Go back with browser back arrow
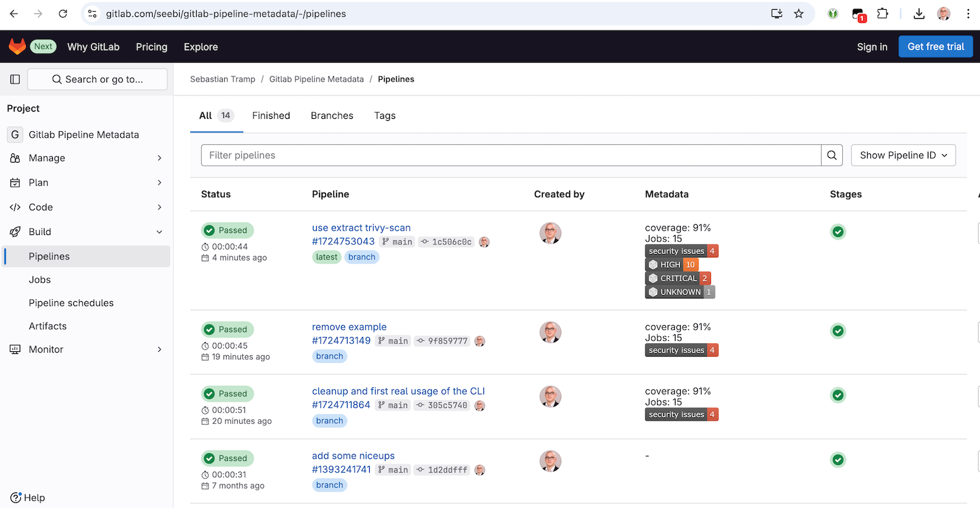Viewport: 980px width, 508px height. pyautogui.click(x=14, y=14)
